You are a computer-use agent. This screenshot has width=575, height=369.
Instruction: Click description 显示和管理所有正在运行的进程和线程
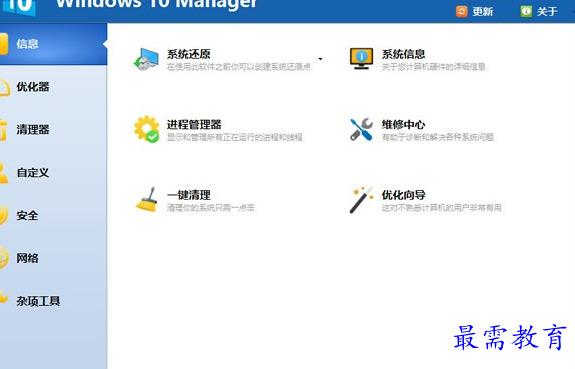[x=235, y=137]
